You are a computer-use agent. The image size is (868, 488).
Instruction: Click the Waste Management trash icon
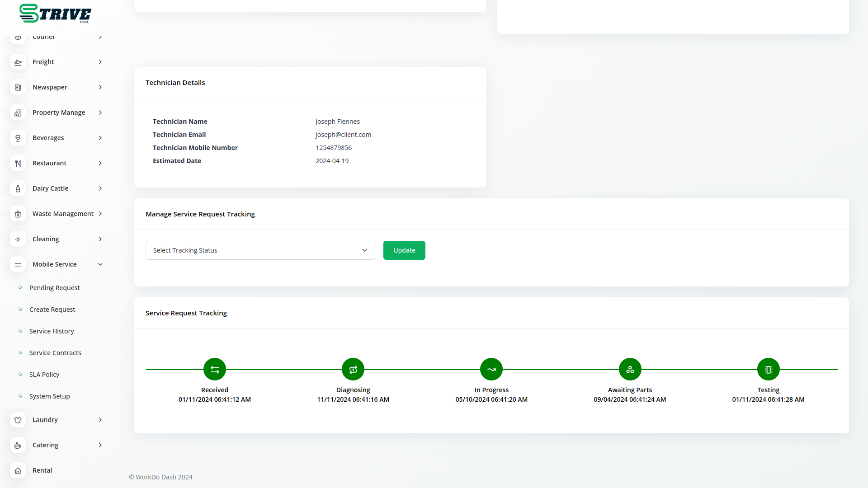[18, 214]
